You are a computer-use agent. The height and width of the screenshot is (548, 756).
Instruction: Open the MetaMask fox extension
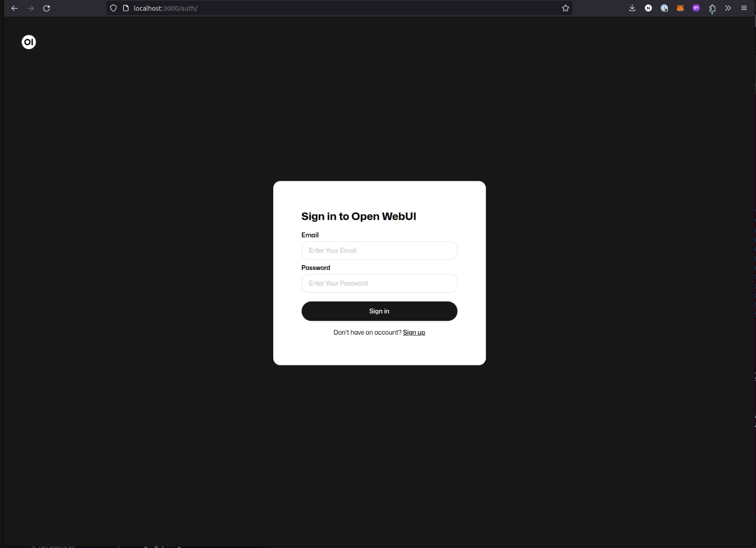tap(680, 8)
